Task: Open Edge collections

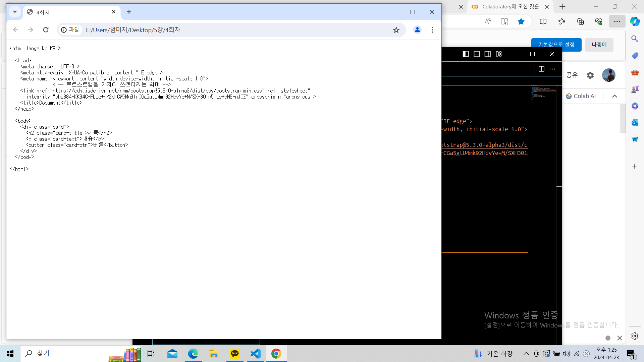Action: [x=580, y=21]
